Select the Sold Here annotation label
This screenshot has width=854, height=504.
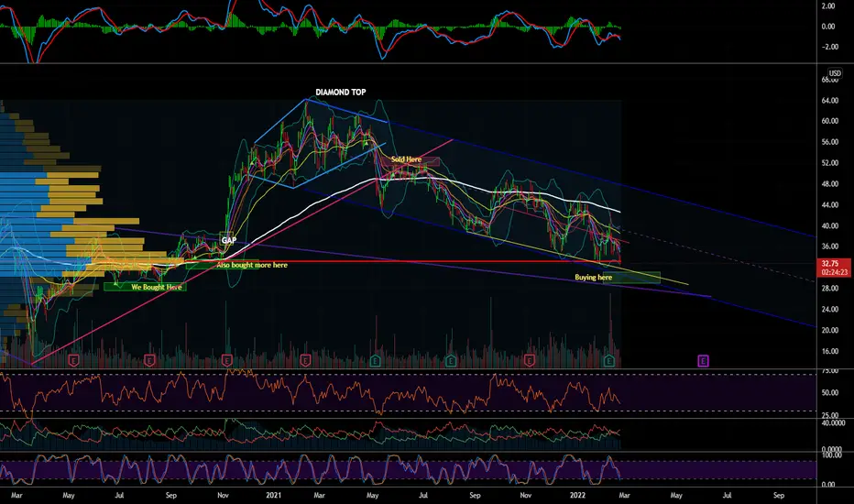406,159
